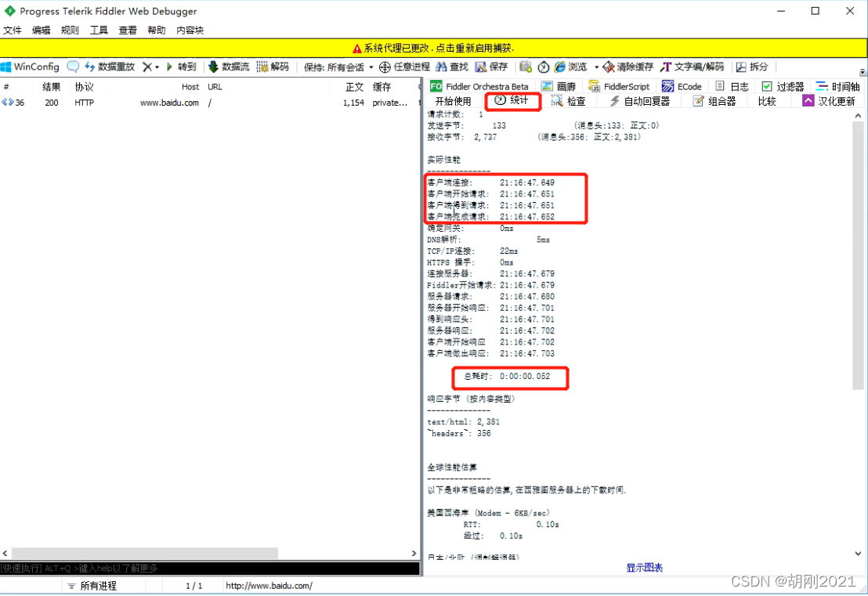Click the 所有进程 status bar filter
Viewport: 868px width, 596px height.
(92, 586)
